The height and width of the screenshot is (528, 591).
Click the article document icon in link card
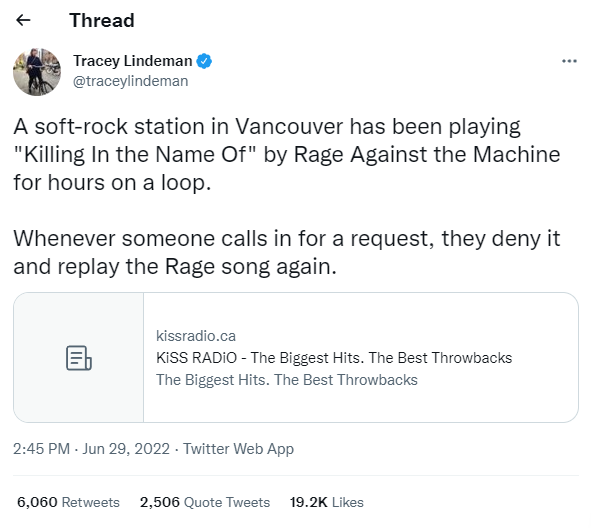[x=79, y=358]
